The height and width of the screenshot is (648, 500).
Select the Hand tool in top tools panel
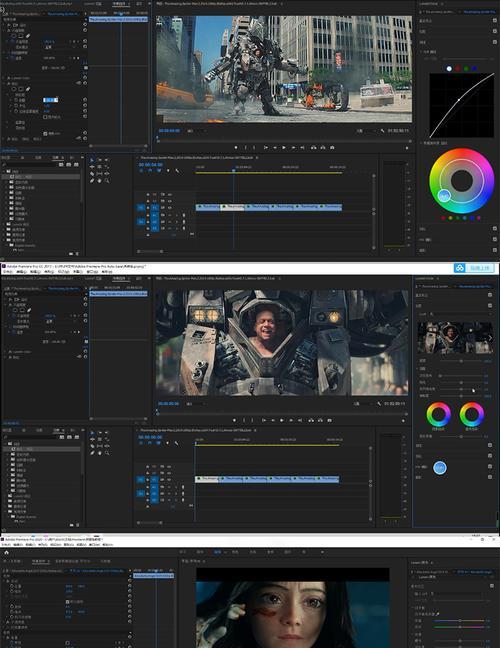point(99,181)
